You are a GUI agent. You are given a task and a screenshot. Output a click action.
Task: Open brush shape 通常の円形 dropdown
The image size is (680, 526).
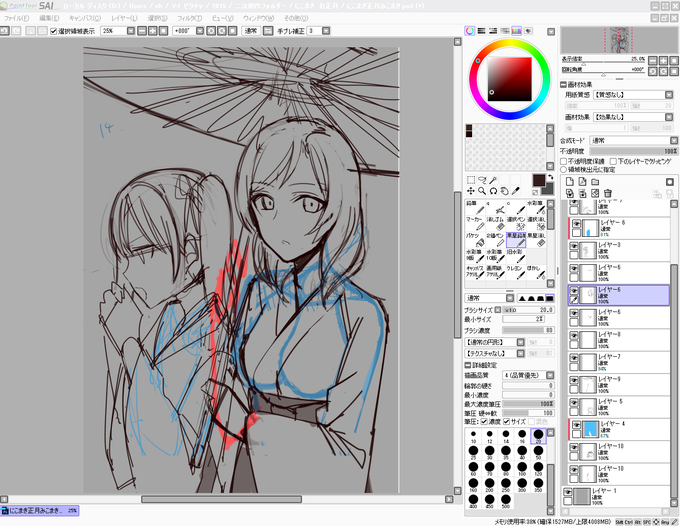(521, 342)
